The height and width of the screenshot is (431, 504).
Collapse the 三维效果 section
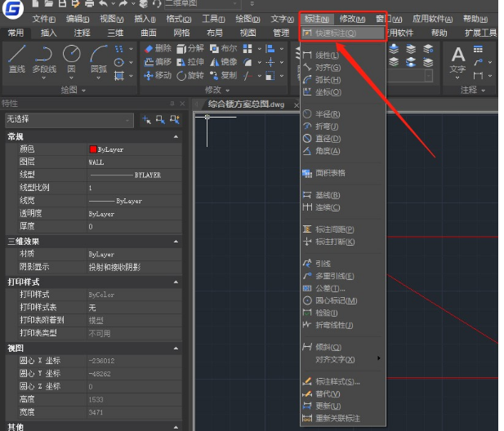(x=176, y=241)
